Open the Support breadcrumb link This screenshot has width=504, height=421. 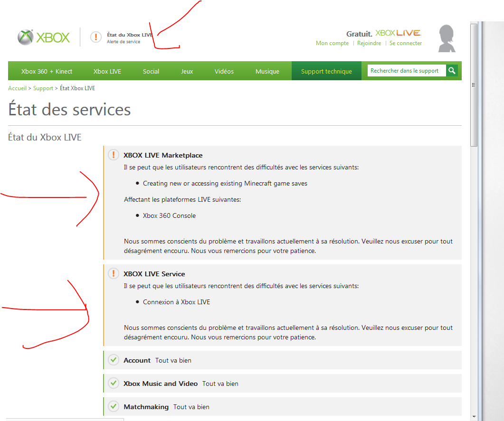[43, 88]
